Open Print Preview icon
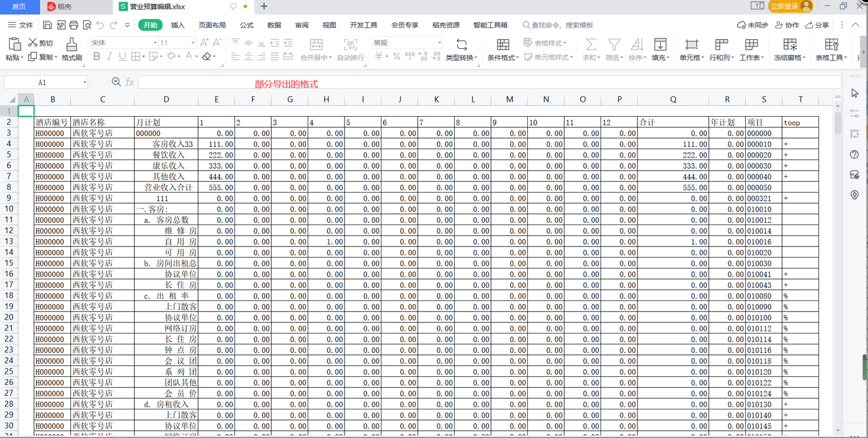 pos(87,25)
